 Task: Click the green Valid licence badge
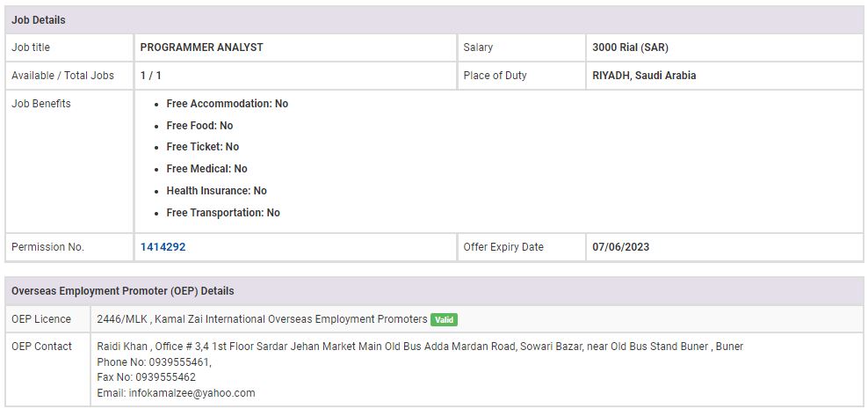444,319
